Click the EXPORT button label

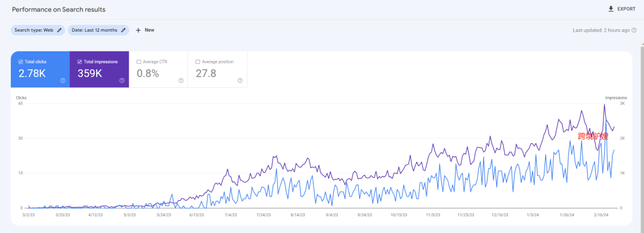[626, 9]
